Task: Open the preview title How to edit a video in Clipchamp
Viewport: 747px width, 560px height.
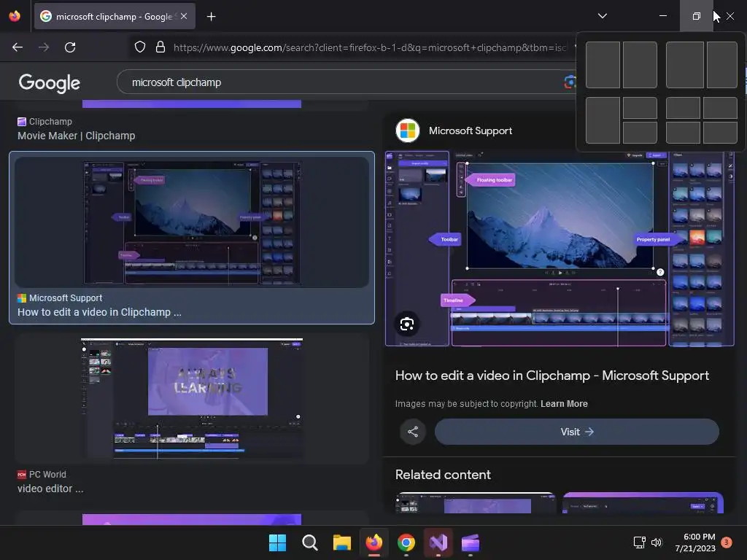Action: pos(552,376)
